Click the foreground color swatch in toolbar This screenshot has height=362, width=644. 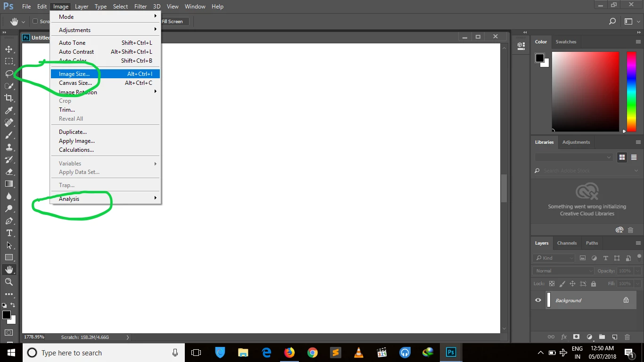(7, 315)
